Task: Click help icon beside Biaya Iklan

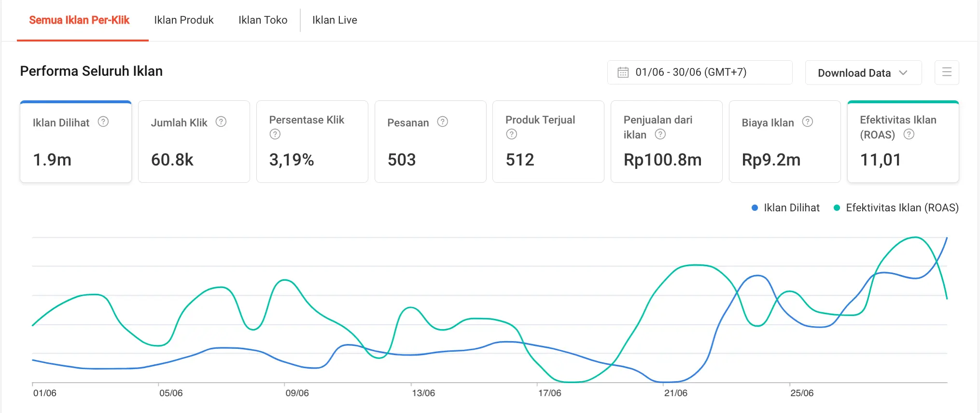Action: [808, 122]
